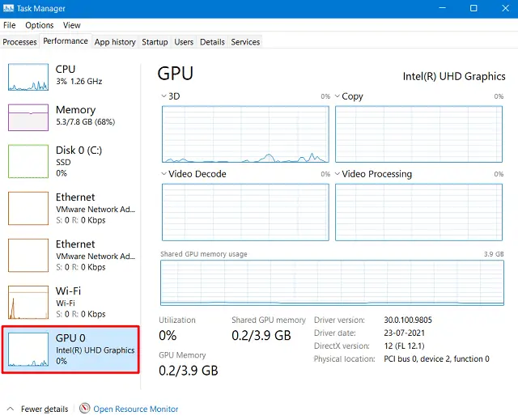Switch to the Processes tab
Screen dimensions: 518x420
pos(20,41)
